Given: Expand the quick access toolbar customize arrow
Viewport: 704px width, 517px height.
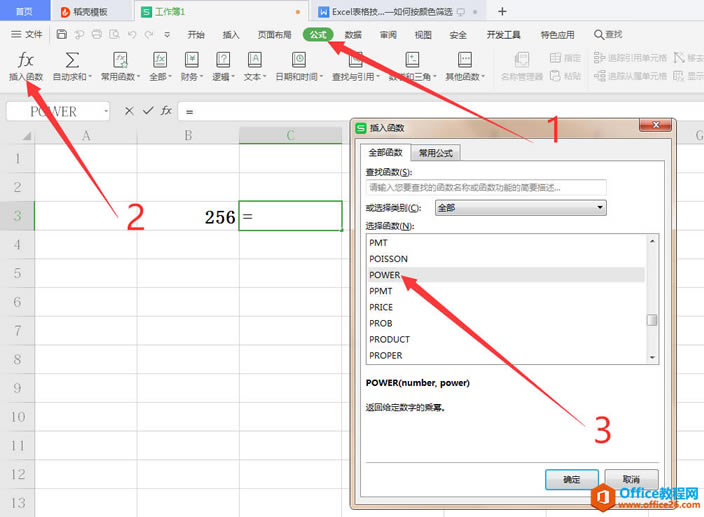Looking at the screenshot, I should (167, 35).
